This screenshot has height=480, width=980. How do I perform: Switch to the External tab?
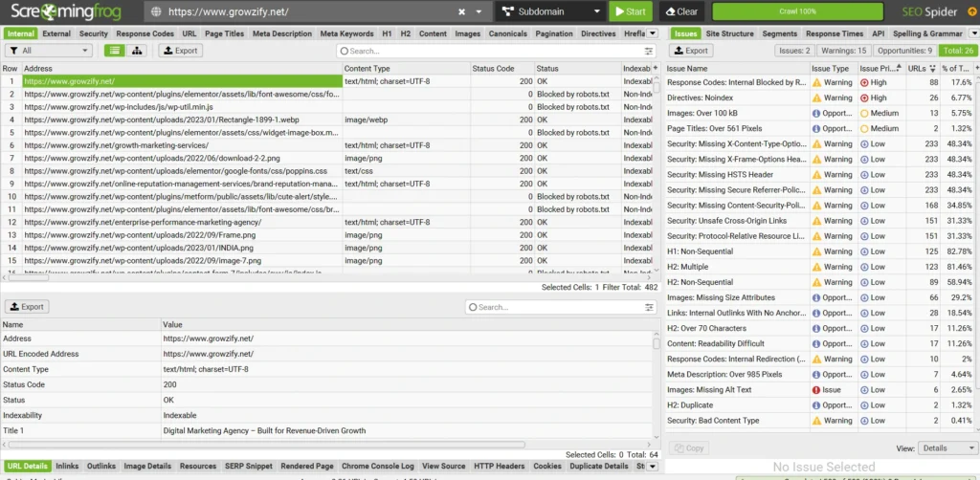click(56, 33)
